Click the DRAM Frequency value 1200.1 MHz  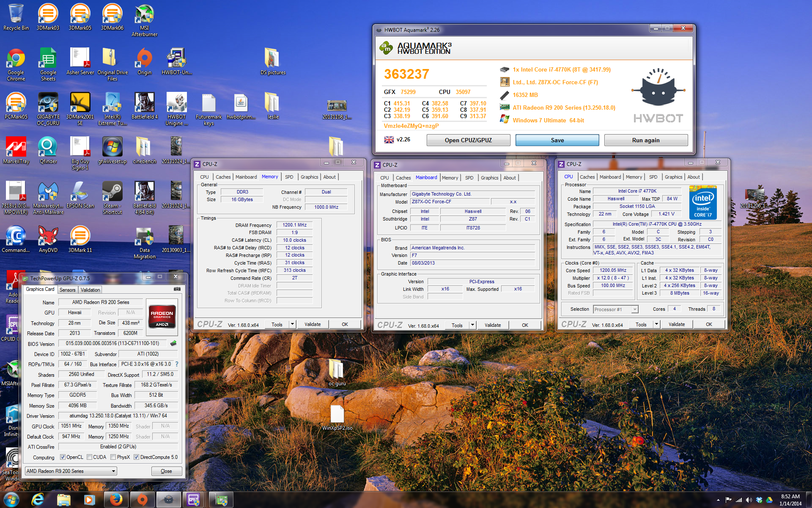coord(294,225)
